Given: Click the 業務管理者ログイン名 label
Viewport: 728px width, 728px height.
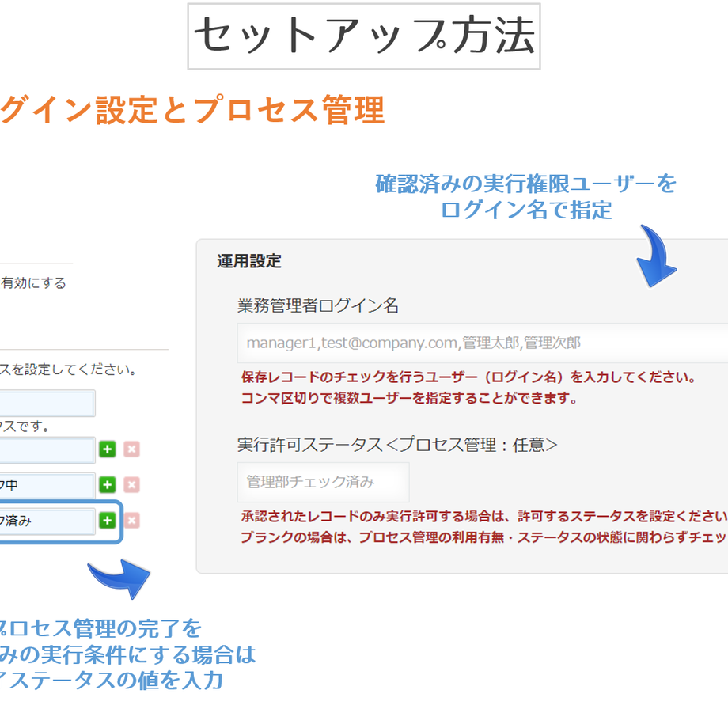Looking at the screenshot, I should (x=318, y=305).
